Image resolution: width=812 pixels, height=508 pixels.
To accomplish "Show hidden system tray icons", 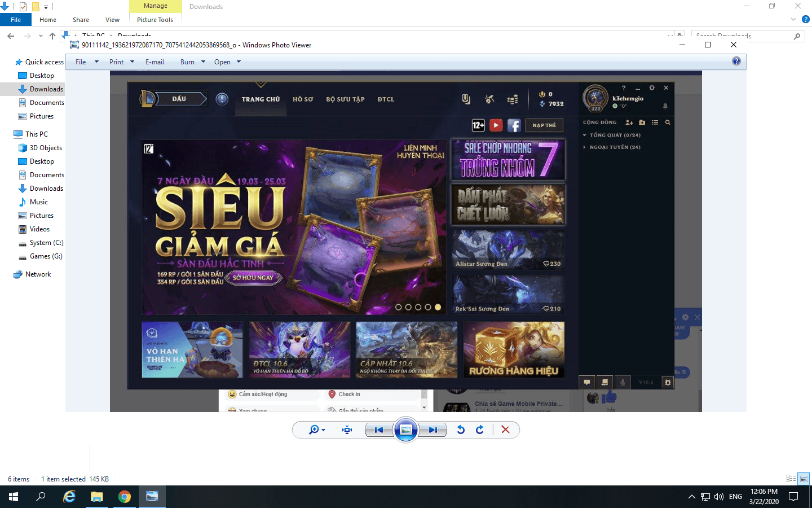I will click(692, 497).
